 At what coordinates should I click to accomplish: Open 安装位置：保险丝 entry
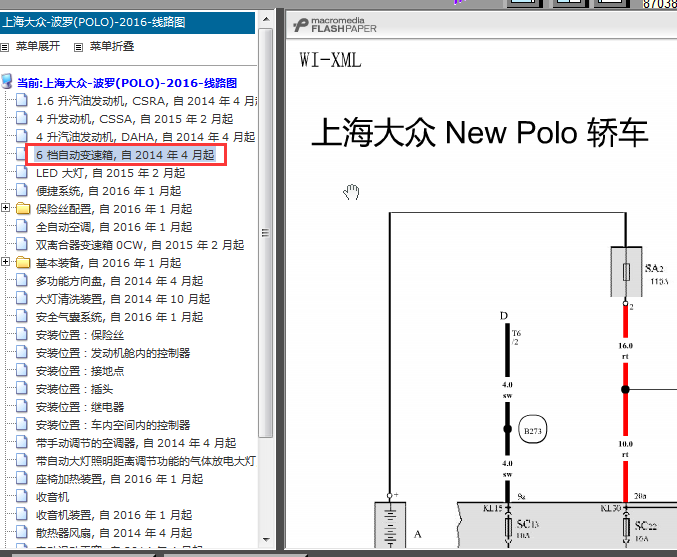click(x=80, y=335)
